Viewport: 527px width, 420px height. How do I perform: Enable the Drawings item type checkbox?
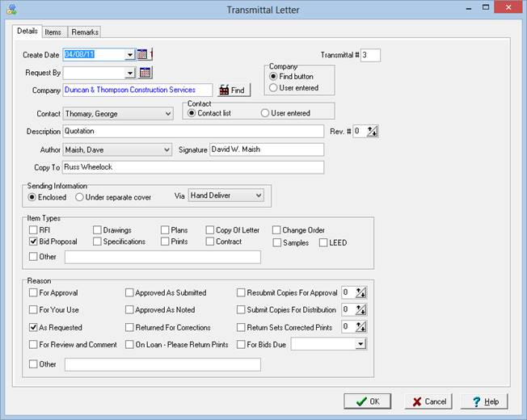pyautogui.click(x=98, y=230)
